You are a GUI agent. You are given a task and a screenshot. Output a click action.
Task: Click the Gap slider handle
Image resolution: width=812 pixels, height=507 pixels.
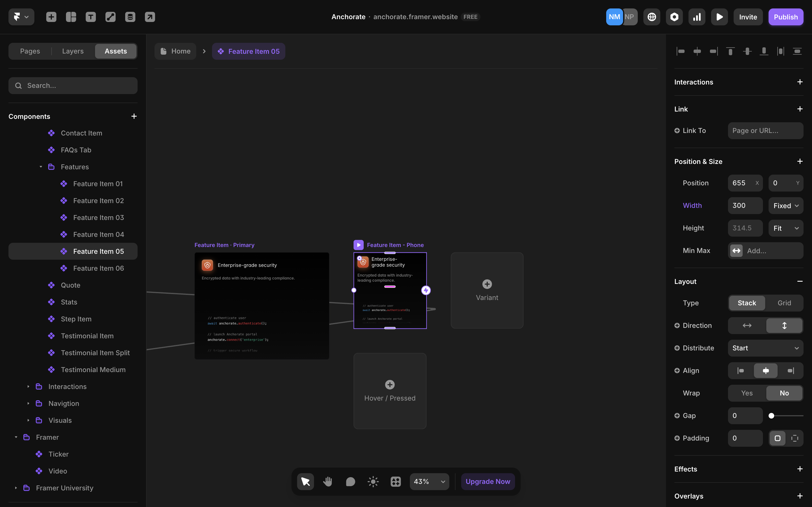point(771,415)
